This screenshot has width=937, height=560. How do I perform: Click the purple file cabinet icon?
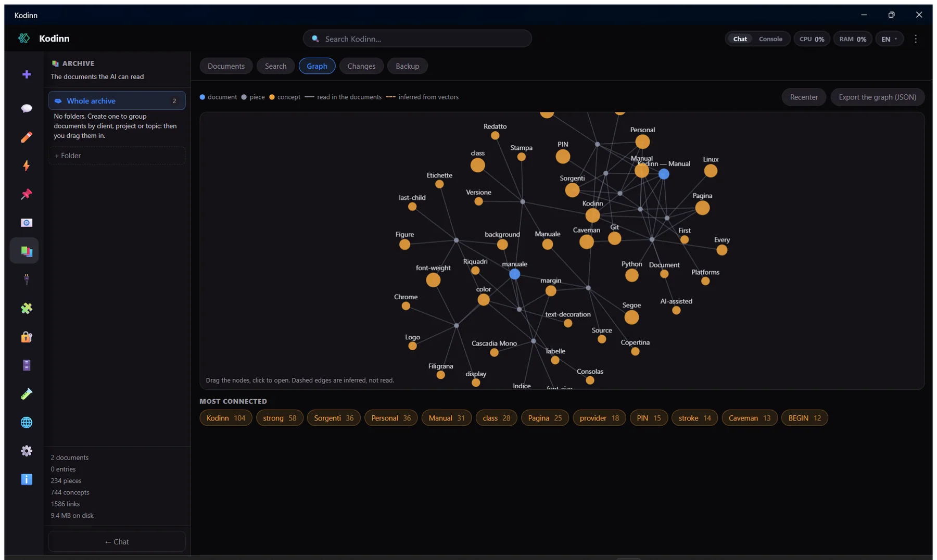point(27,365)
